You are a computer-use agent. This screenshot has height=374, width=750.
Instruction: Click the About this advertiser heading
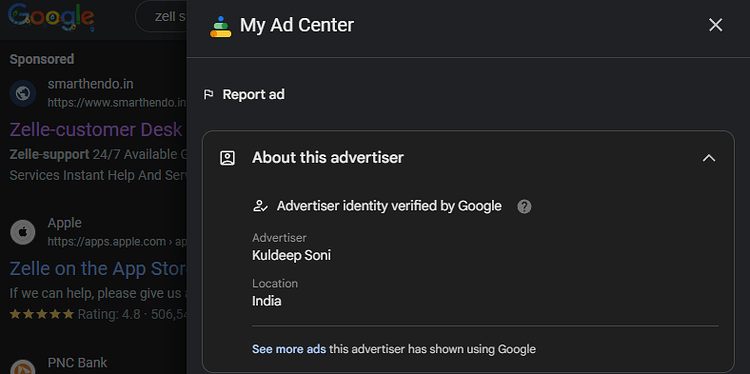pos(328,157)
